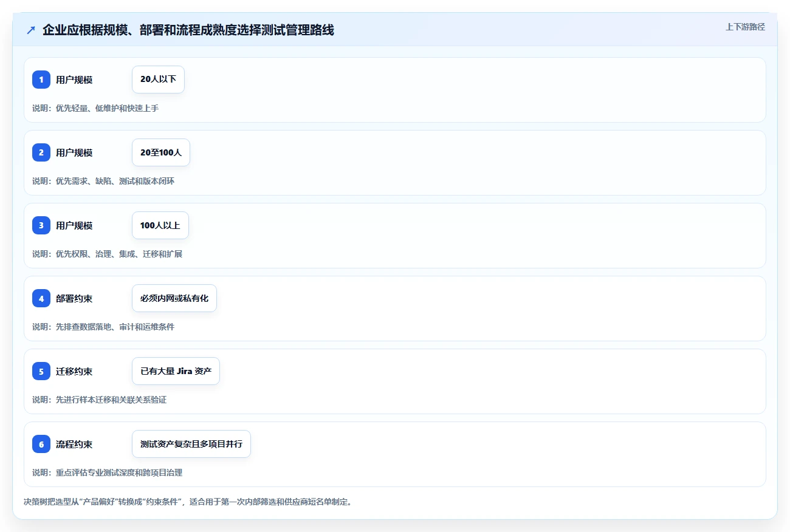Click the number 1 step badge

click(41, 80)
